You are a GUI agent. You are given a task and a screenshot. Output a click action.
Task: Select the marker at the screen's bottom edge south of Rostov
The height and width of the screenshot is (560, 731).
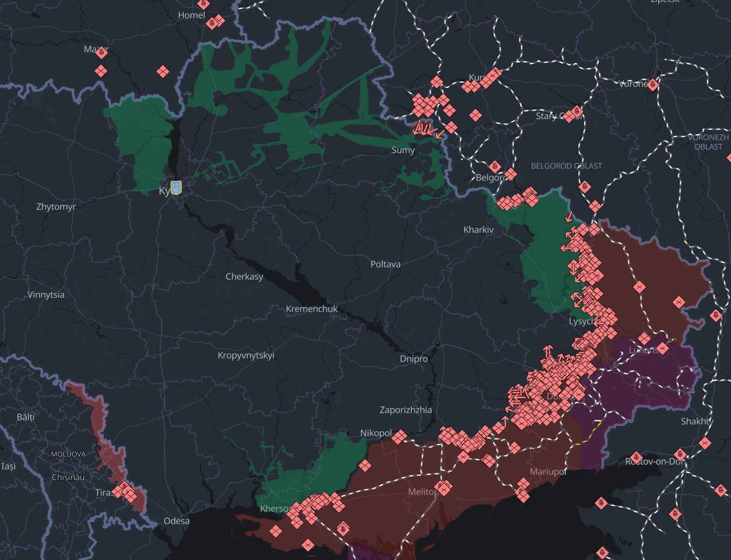(x=602, y=552)
